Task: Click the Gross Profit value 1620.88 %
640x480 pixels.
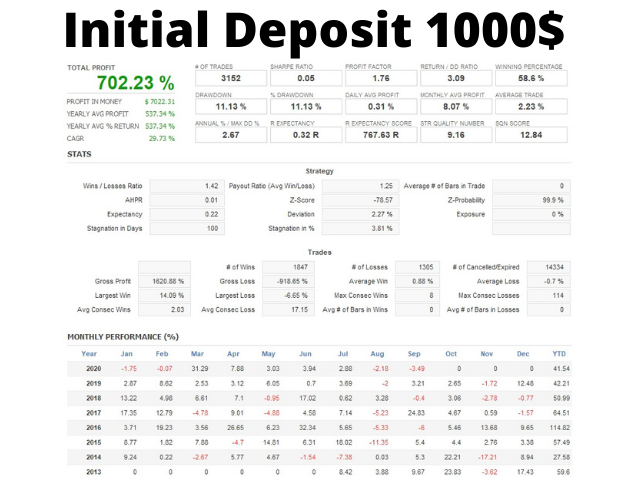Action: pos(164,282)
